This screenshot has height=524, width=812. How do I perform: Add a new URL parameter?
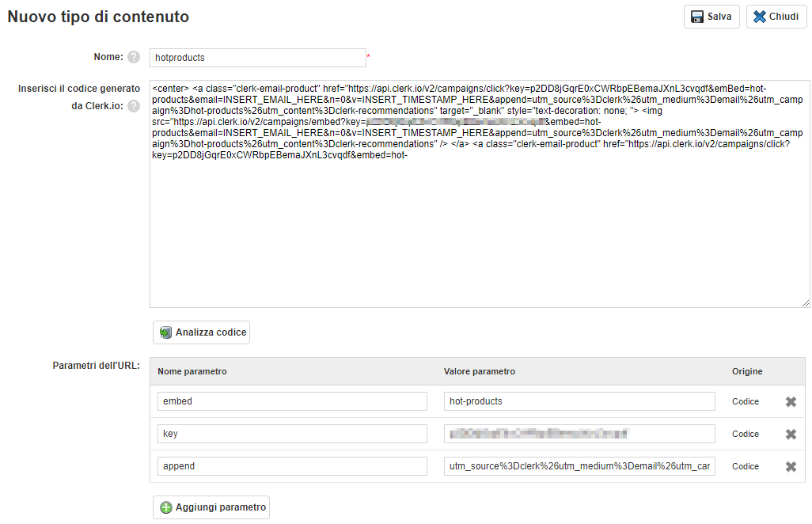[x=211, y=507]
